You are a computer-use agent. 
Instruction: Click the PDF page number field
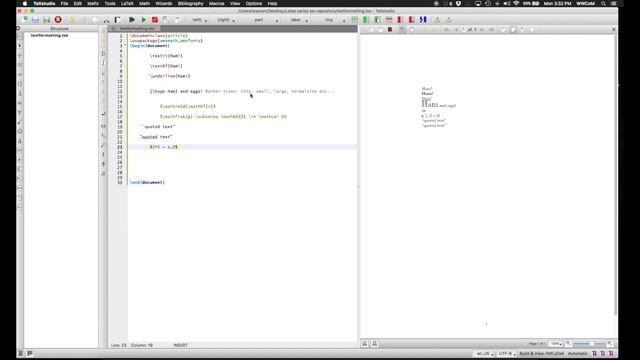pyautogui.click(x=464, y=29)
